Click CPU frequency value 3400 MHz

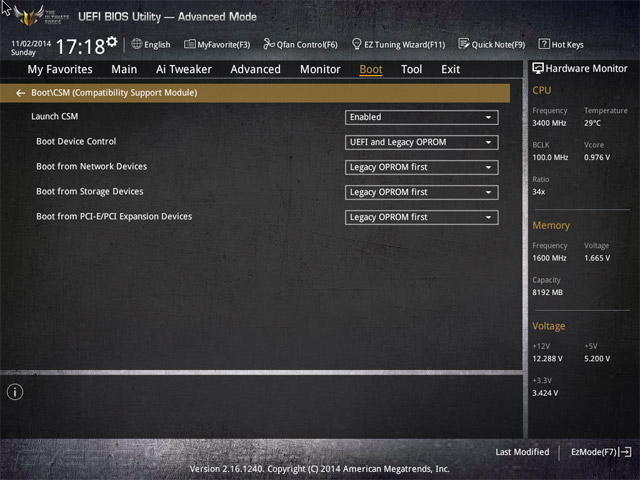coord(549,123)
